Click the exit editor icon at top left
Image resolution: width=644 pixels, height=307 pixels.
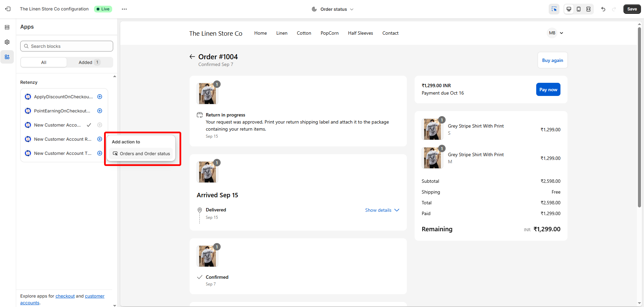(x=8, y=9)
